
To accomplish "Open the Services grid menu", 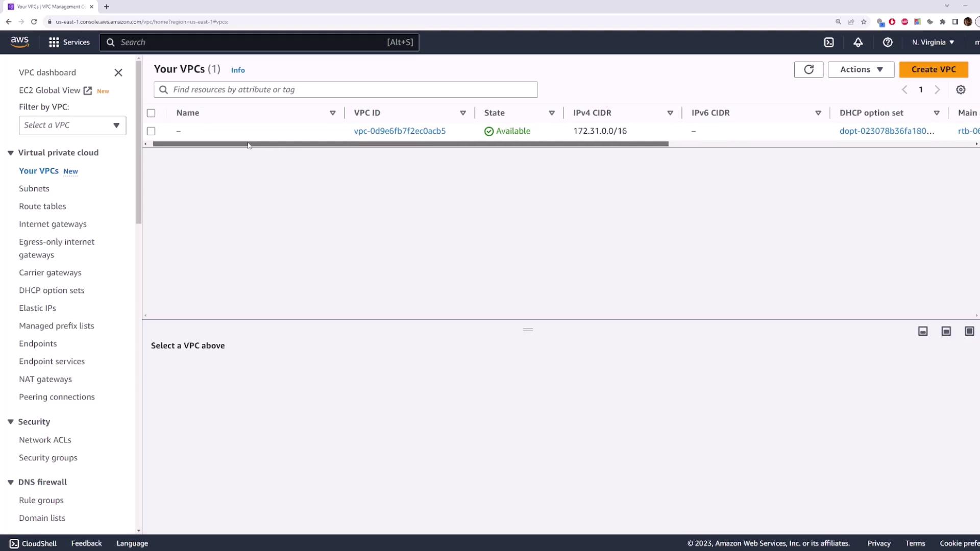I will (x=69, y=42).
